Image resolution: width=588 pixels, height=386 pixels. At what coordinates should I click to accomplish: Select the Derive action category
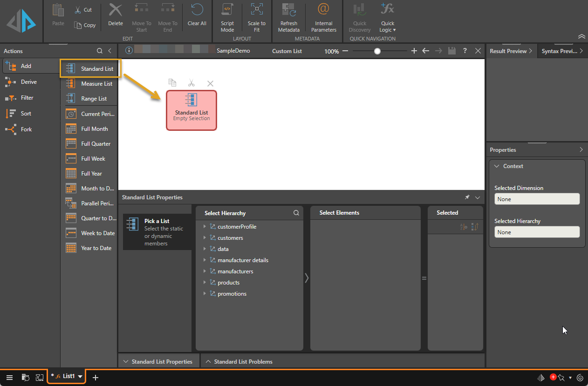30,82
